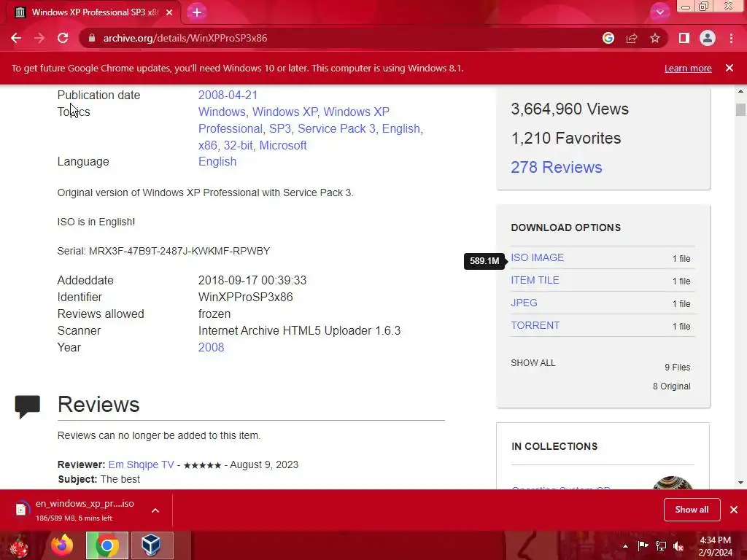The width and height of the screenshot is (747, 560).
Task: Open the Chrome profile avatar
Action: [x=708, y=38]
